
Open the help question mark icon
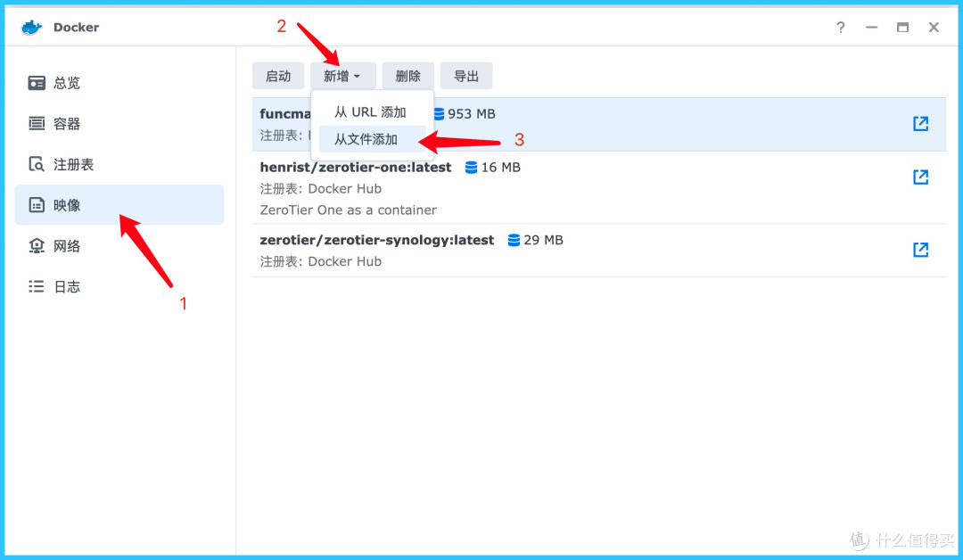coord(840,28)
